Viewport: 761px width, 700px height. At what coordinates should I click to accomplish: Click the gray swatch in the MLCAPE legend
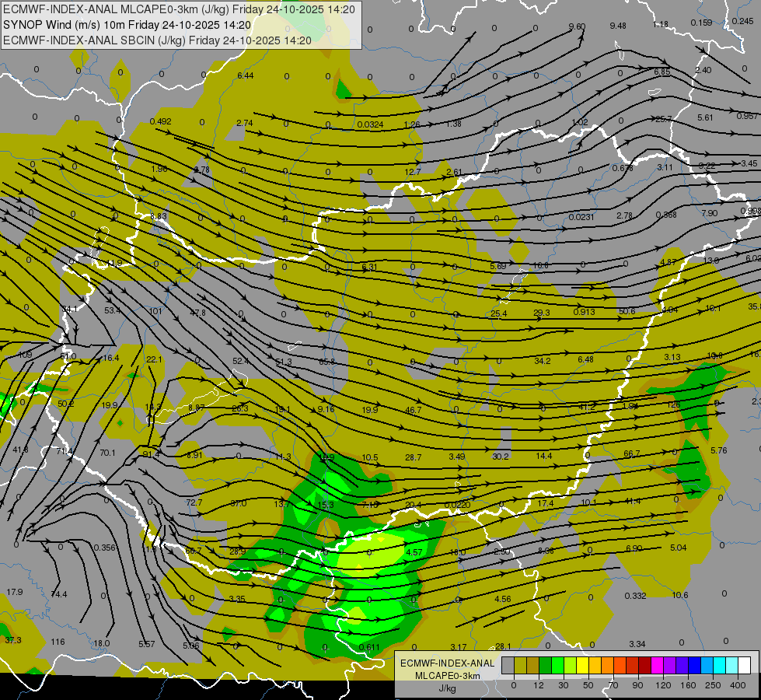[508, 665]
